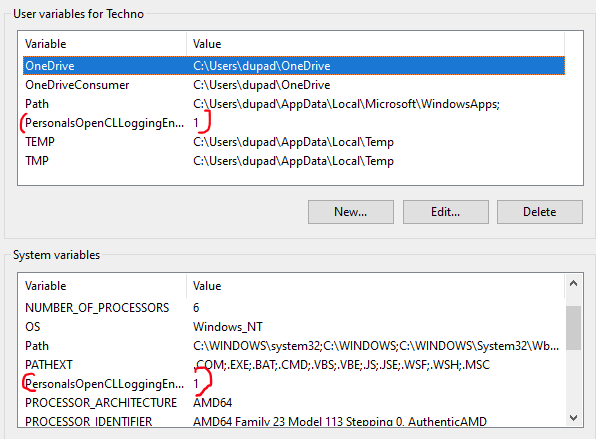Click the system variables scroll up arrow
Image resolution: width=596 pixels, height=439 pixels.
point(574,283)
